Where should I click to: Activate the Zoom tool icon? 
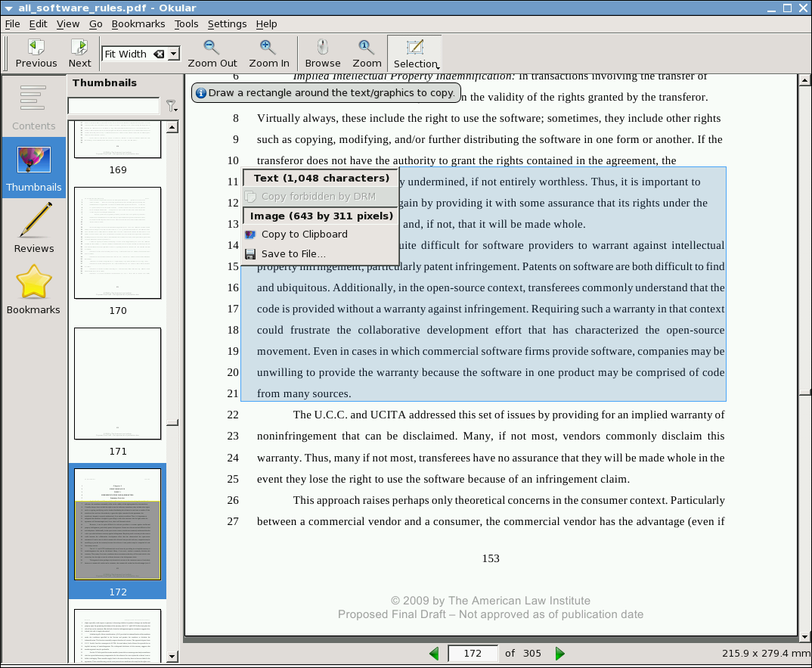(367, 53)
